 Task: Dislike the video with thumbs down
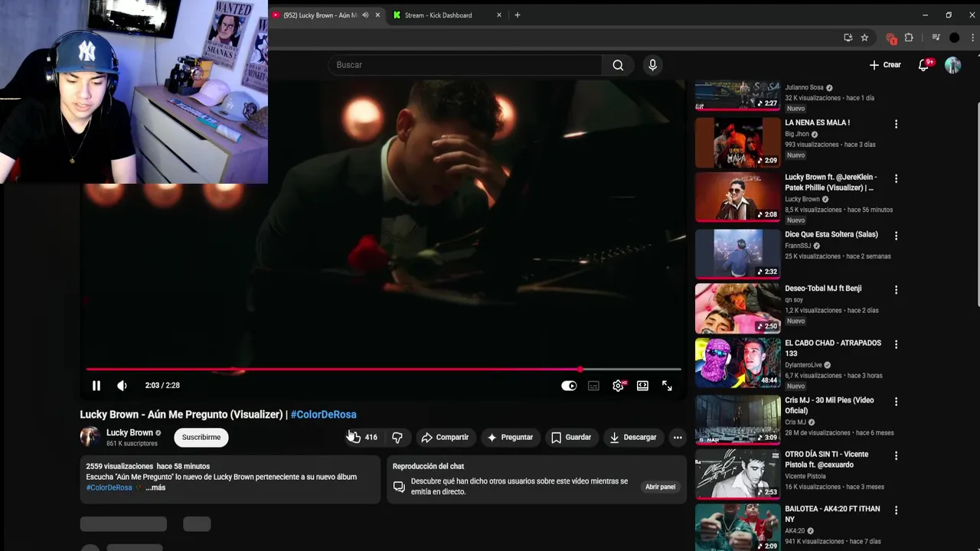point(397,437)
